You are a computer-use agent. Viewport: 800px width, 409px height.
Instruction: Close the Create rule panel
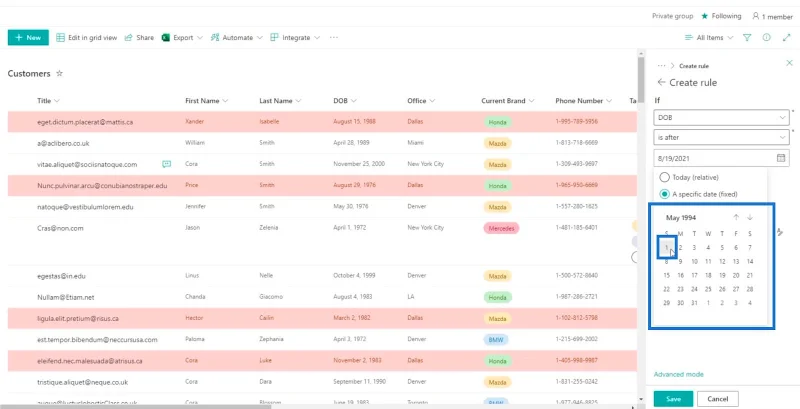pos(789,63)
